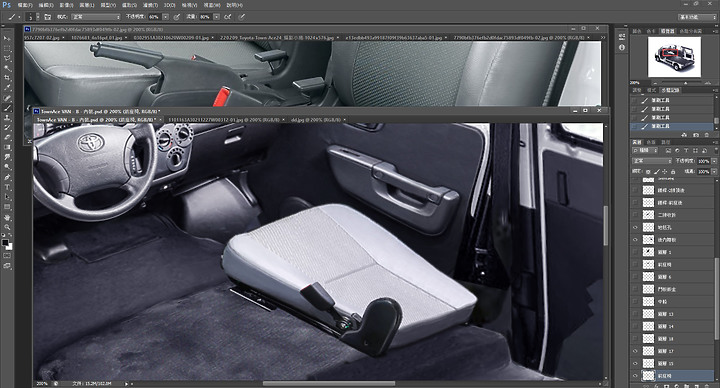This screenshot has width=720, height=388.
Task: Switch to the 色版 Channels tab
Action: (650, 142)
